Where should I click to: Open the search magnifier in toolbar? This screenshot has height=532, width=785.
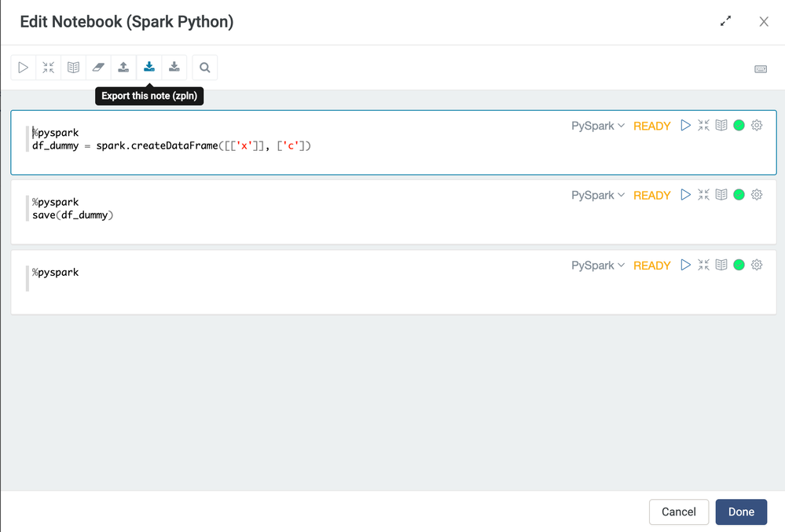pos(205,68)
